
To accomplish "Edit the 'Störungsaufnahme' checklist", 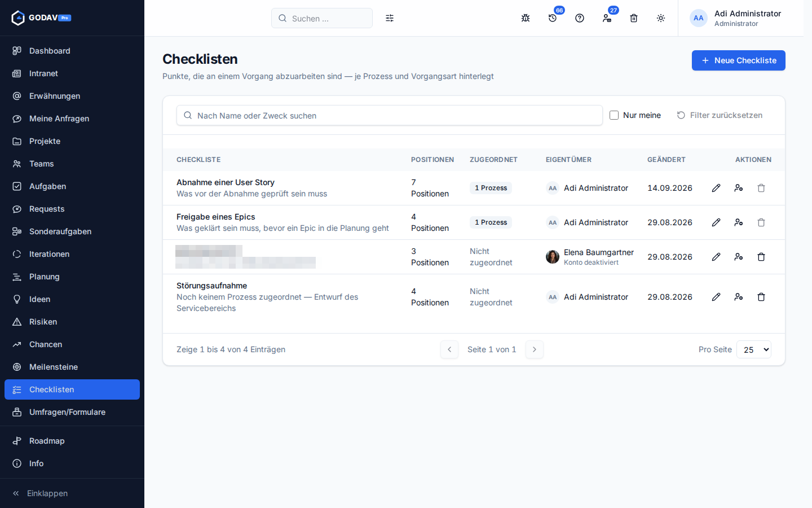I will click(x=716, y=297).
